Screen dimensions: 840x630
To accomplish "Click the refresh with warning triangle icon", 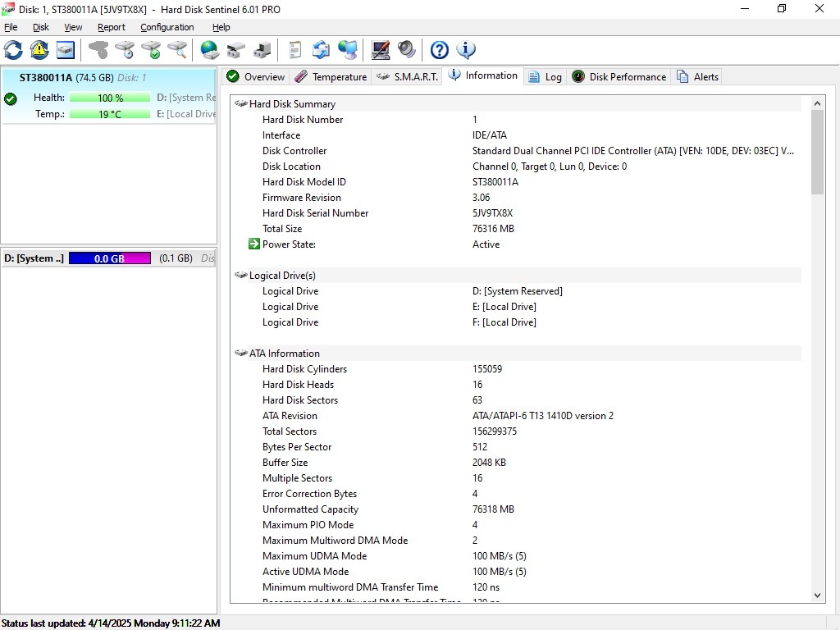I will (x=39, y=50).
